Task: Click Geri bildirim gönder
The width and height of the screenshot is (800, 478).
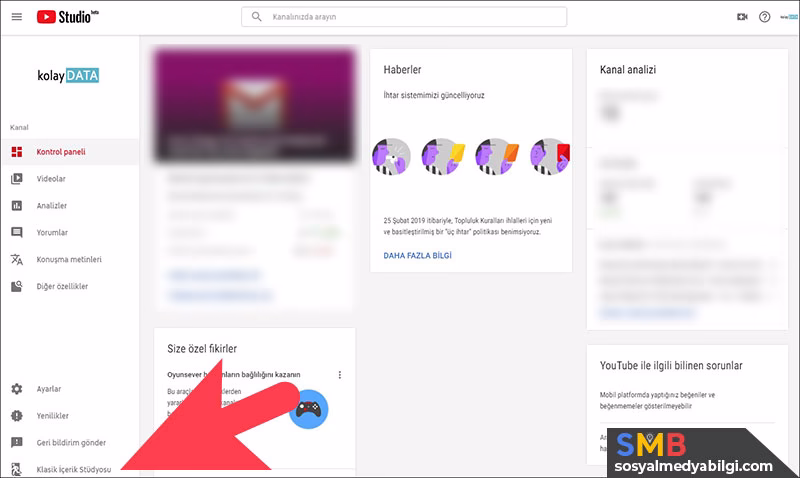Action: [x=70, y=443]
